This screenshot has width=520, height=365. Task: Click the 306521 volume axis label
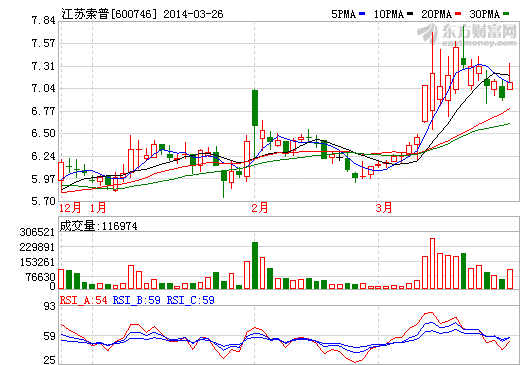click(37, 232)
